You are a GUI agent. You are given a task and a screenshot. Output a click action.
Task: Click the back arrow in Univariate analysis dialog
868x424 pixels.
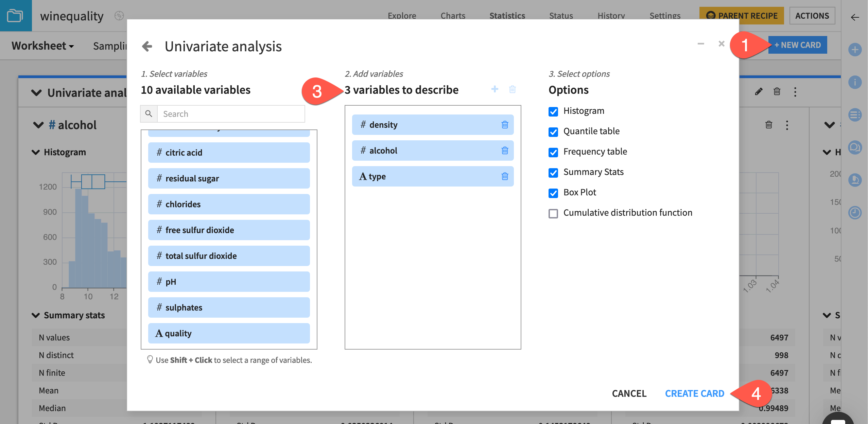click(x=146, y=46)
